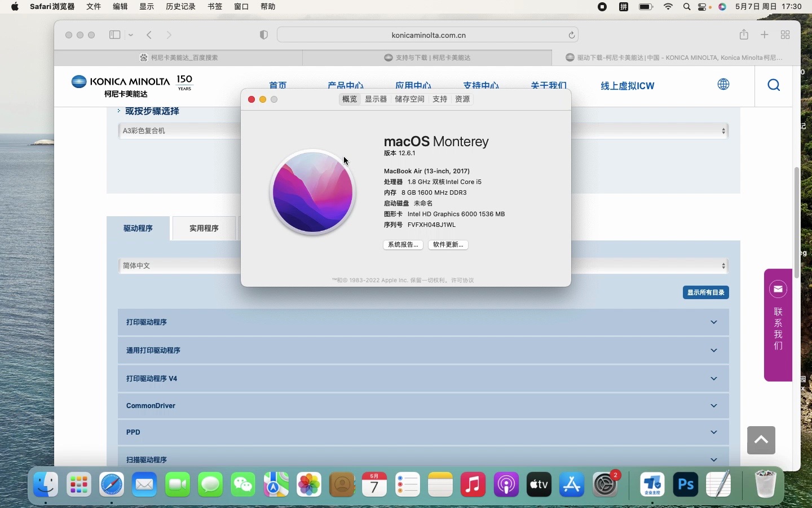Show Safari tab overview grid
The width and height of the screenshot is (812, 508).
785,34
